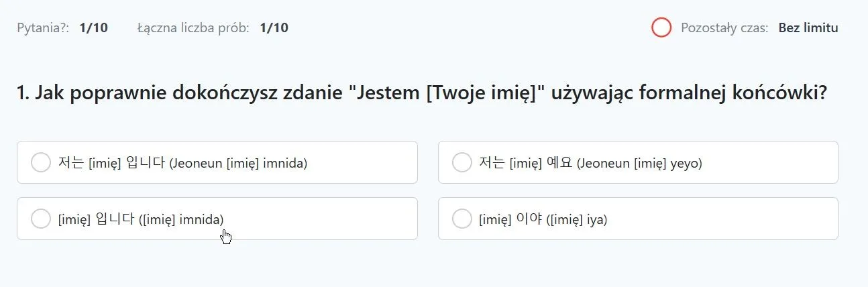868x287 pixels.
Task: Click the "([imię] imnida)" answer text
Action: pos(181,219)
